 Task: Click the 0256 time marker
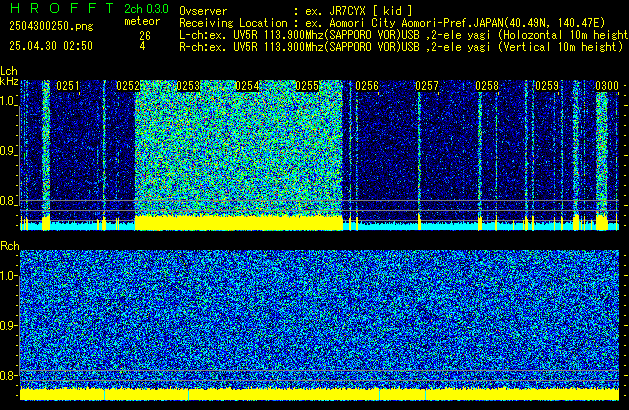[367, 86]
